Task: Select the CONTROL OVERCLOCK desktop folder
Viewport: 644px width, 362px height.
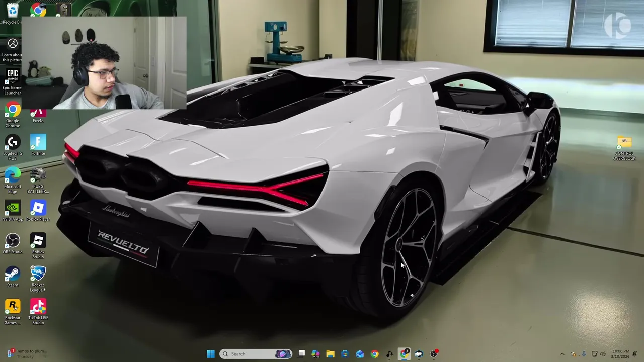Action: [x=624, y=149]
